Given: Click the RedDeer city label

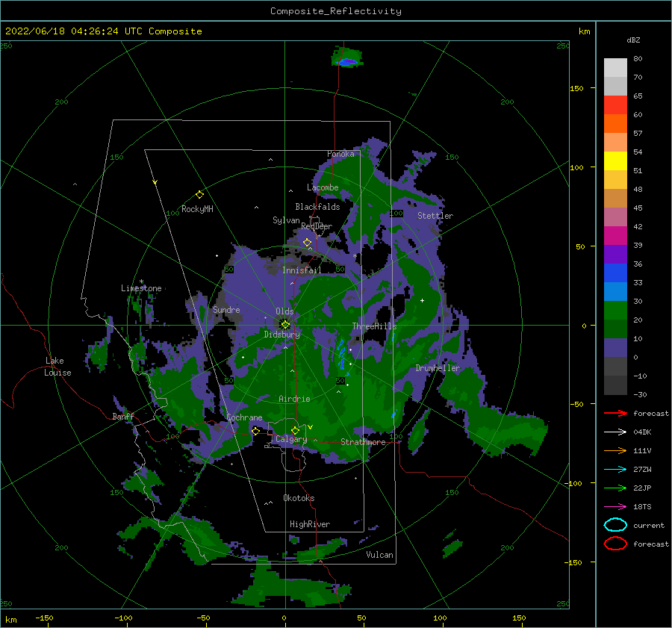Looking at the screenshot, I should pos(317,226).
